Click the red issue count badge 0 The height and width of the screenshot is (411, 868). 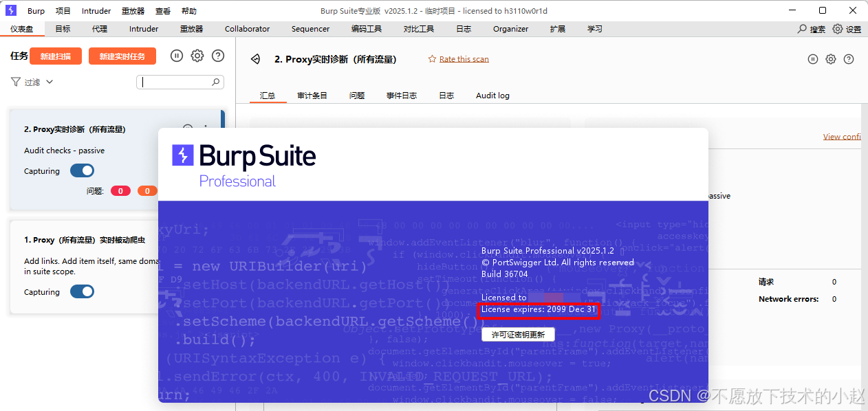pyautogui.click(x=120, y=191)
